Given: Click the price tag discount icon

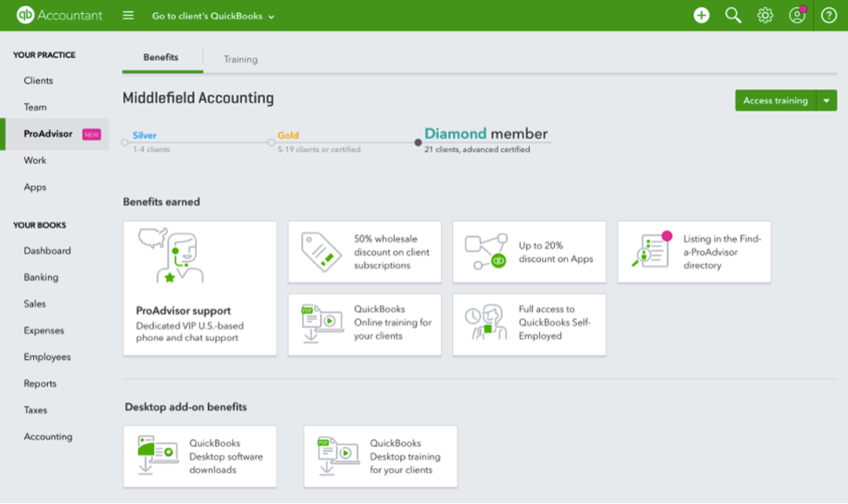Looking at the screenshot, I should tap(321, 252).
